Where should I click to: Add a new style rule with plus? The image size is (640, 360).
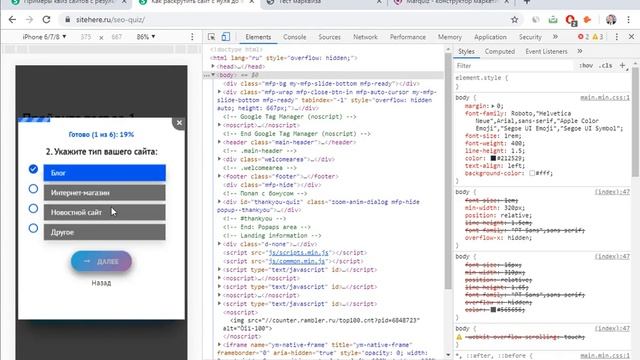[622, 65]
